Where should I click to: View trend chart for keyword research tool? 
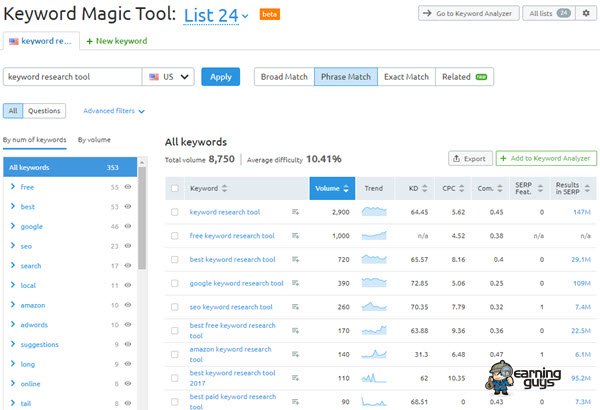pos(374,211)
